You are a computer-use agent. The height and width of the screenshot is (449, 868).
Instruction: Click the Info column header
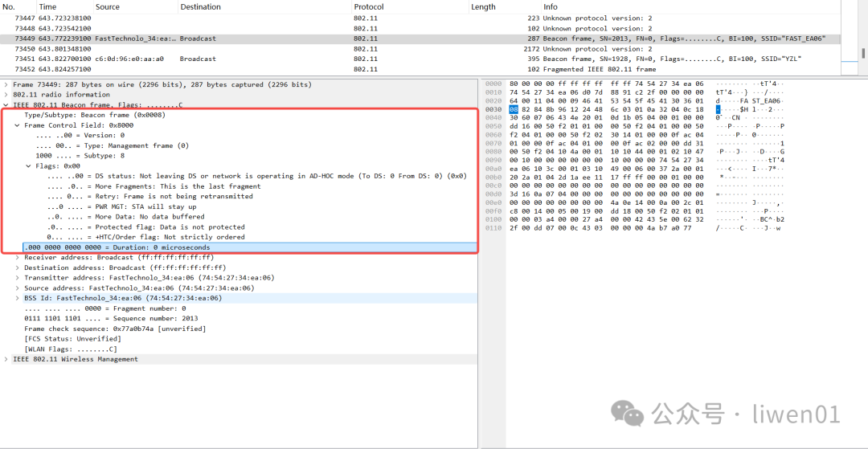(x=551, y=7)
